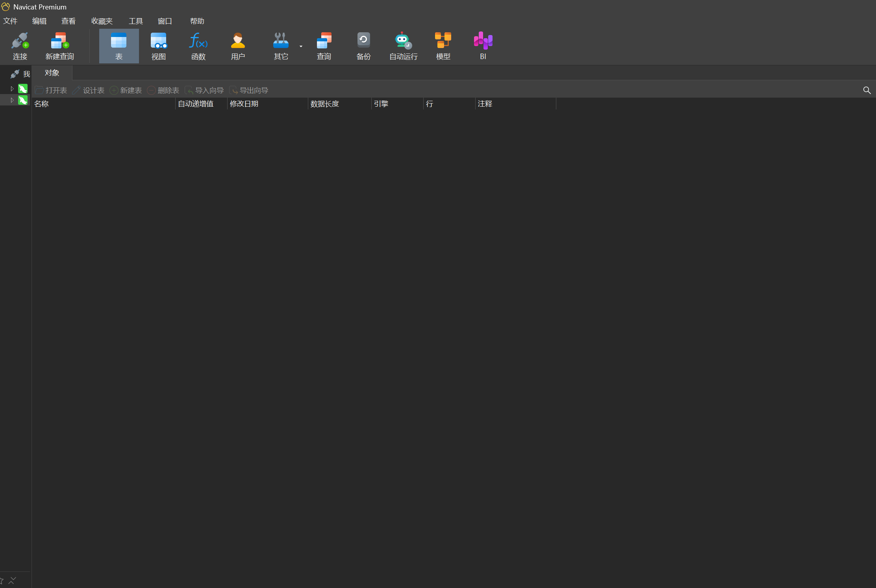Open the Tools (工具) menu
This screenshot has height=588, width=876.
point(135,21)
